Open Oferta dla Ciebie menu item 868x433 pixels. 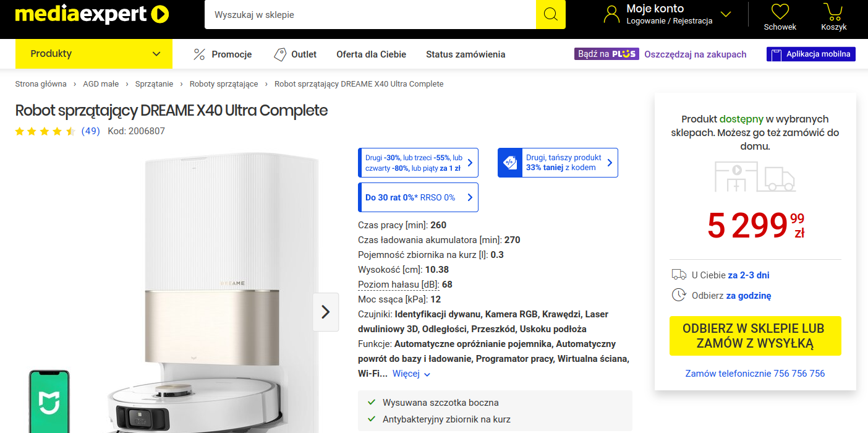point(371,54)
